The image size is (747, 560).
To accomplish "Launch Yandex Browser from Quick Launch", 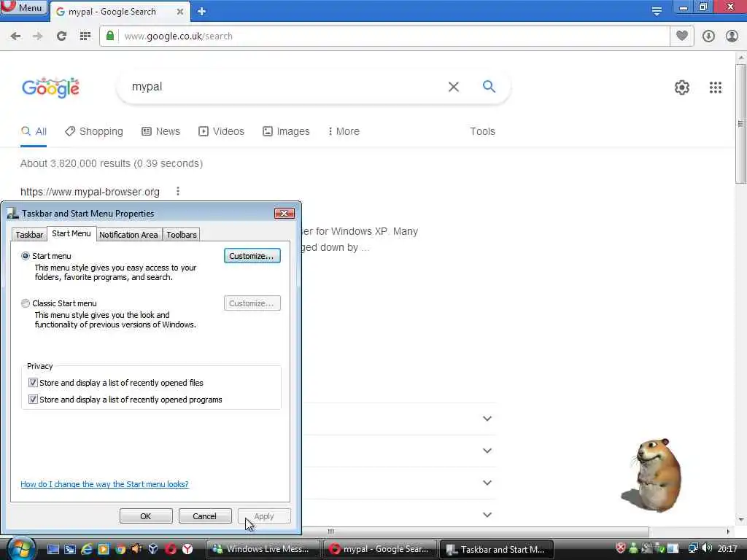I will pyautogui.click(x=187, y=549).
